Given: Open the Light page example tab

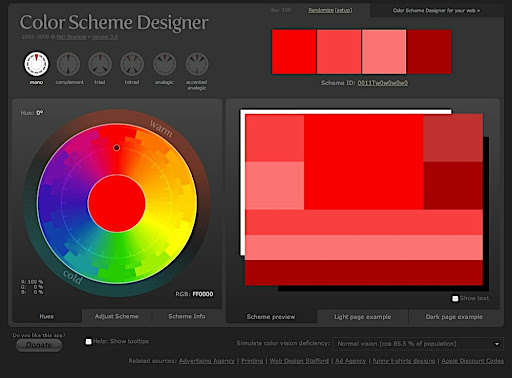Looking at the screenshot, I should click(x=363, y=317).
